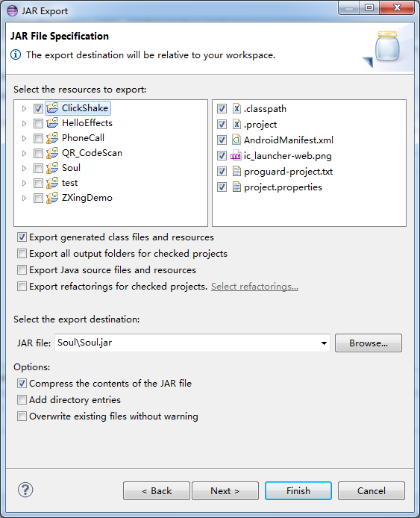Enable Export Java source files and resources
The width and height of the screenshot is (420, 518).
click(x=22, y=270)
